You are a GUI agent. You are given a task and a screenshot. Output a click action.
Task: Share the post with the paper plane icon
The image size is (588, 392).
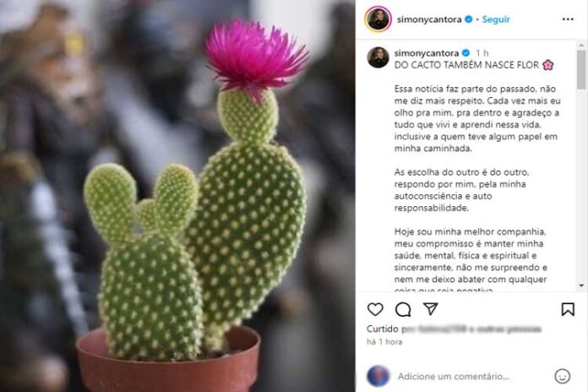(x=431, y=308)
